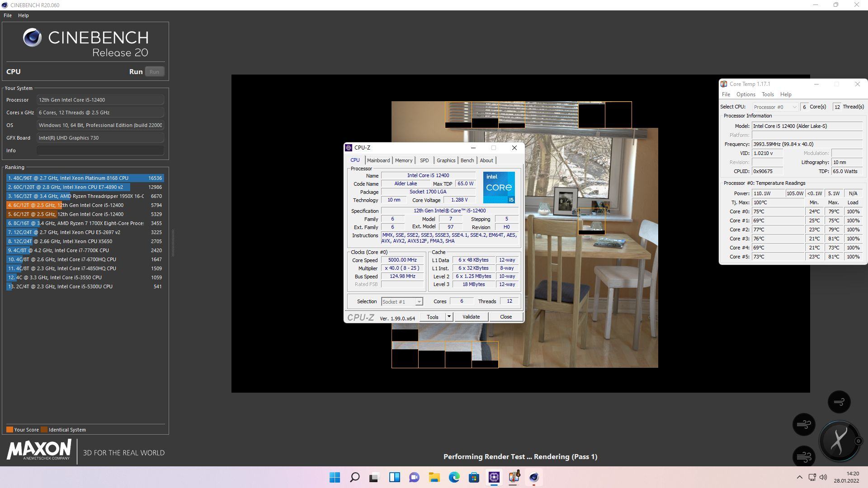Open File Explorer from the taskbar
Screen dimensions: 868x488
(x=434, y=477)
